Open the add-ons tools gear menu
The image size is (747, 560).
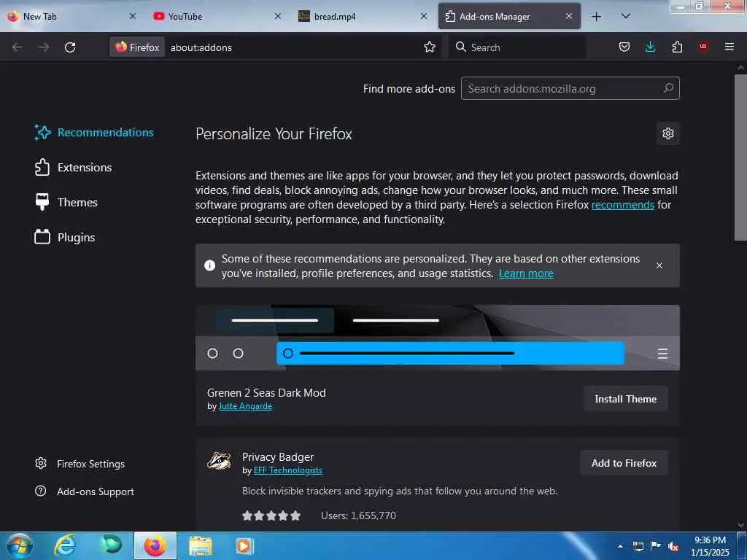(x=668, y=133)
